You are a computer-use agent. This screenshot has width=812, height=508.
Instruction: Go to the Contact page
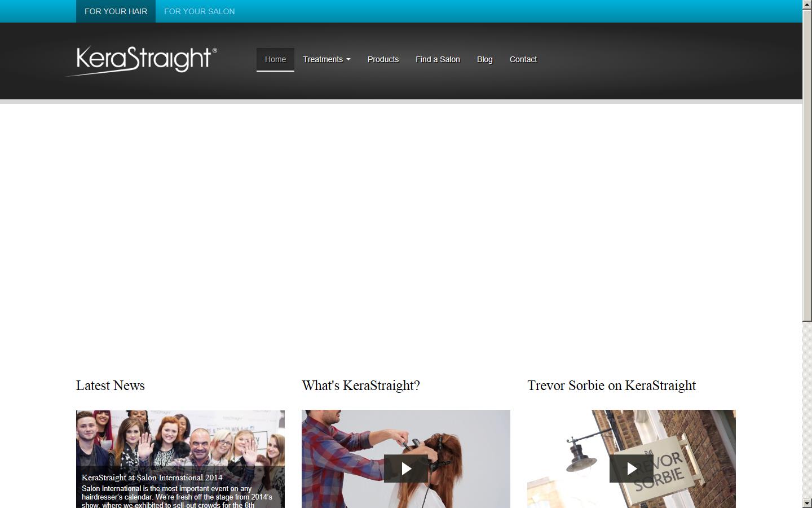pos(523,59)
